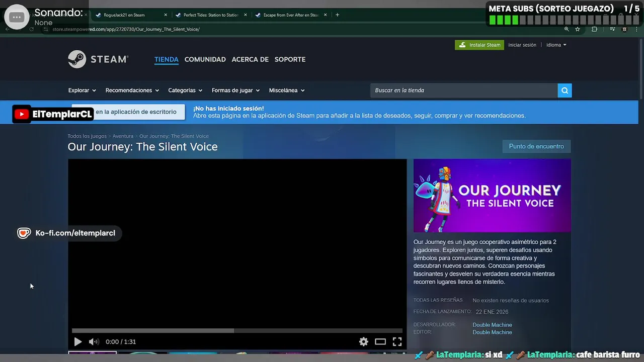The width and height of the screenshot is (644, 362).
Task: Switch to Perfect Tides: Station to Station tab
Action: click(211, 15)
